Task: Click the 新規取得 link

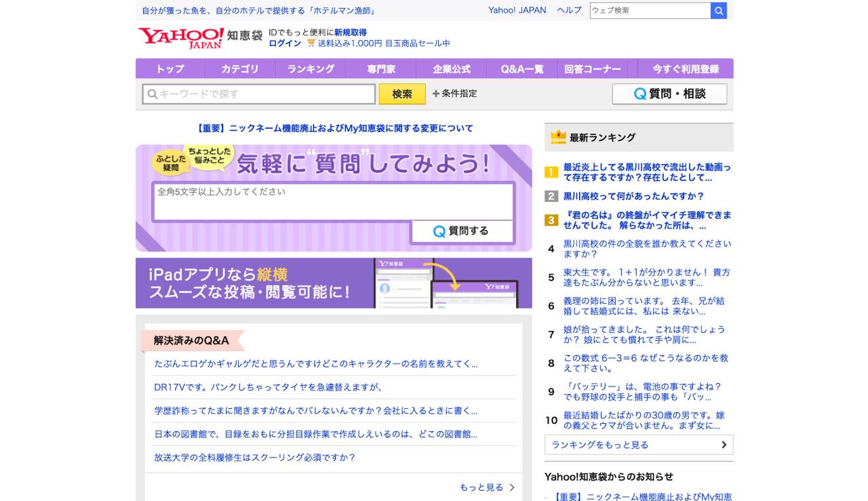Action: 351,32
